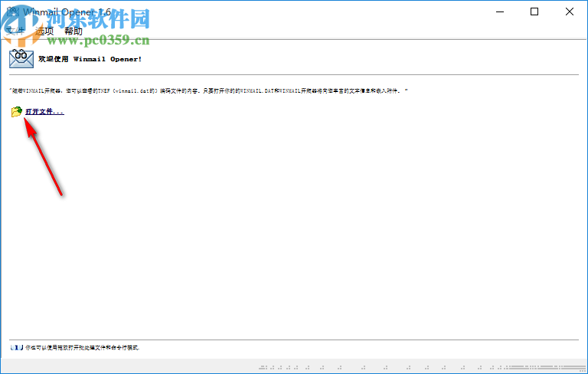Click the Winmail Opener title bar icon
Viewport: 588px width, 374px height.
tap(12, 11)
